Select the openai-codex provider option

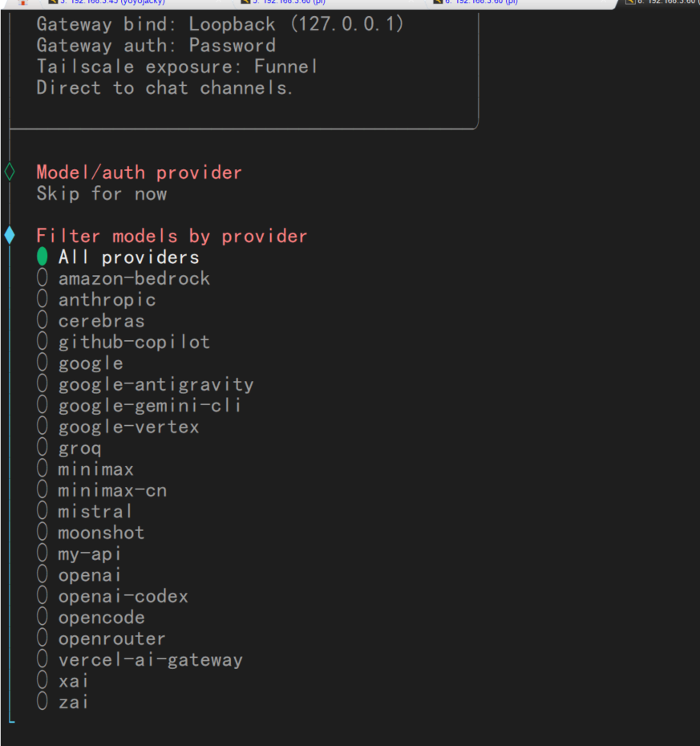click(x=112, y=596)
